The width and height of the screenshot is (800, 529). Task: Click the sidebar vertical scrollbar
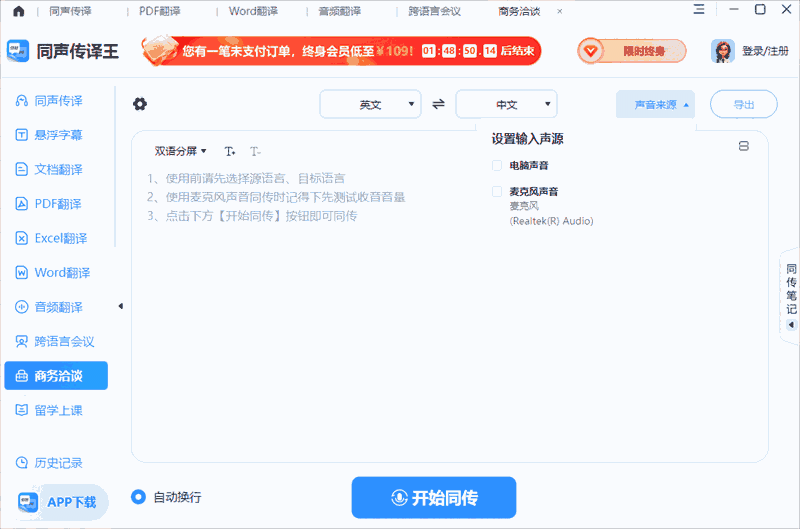pyautogui.click(x=115, y=166)
